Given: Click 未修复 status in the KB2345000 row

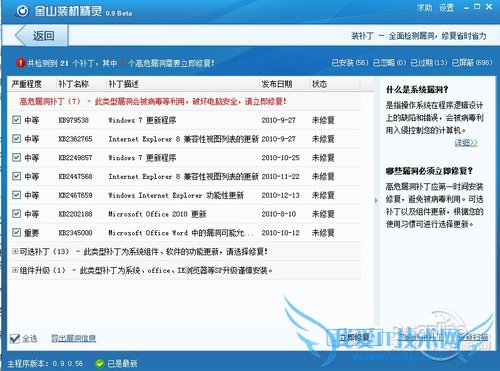Looking at the screenshot, I should coord(323,233).
